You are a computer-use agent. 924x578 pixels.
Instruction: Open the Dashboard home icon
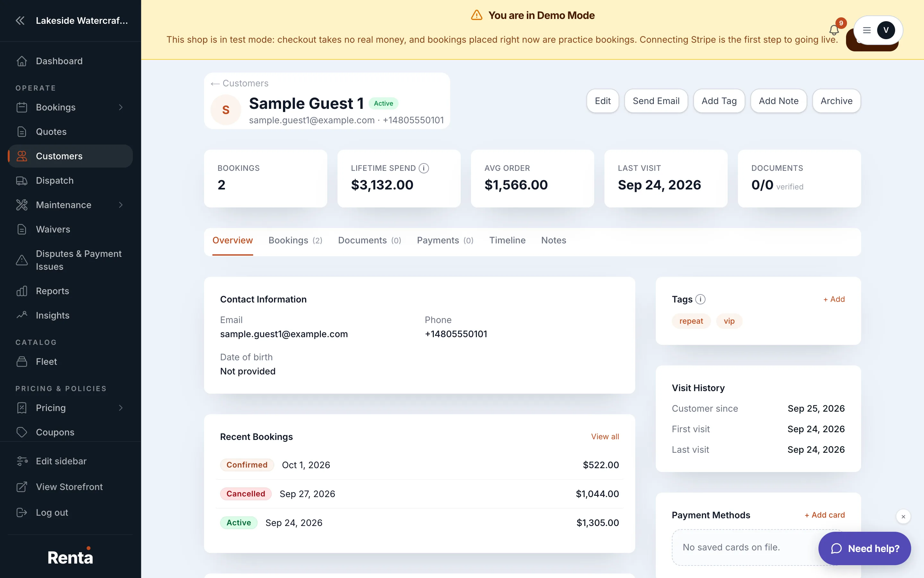[x=22, y=61]
